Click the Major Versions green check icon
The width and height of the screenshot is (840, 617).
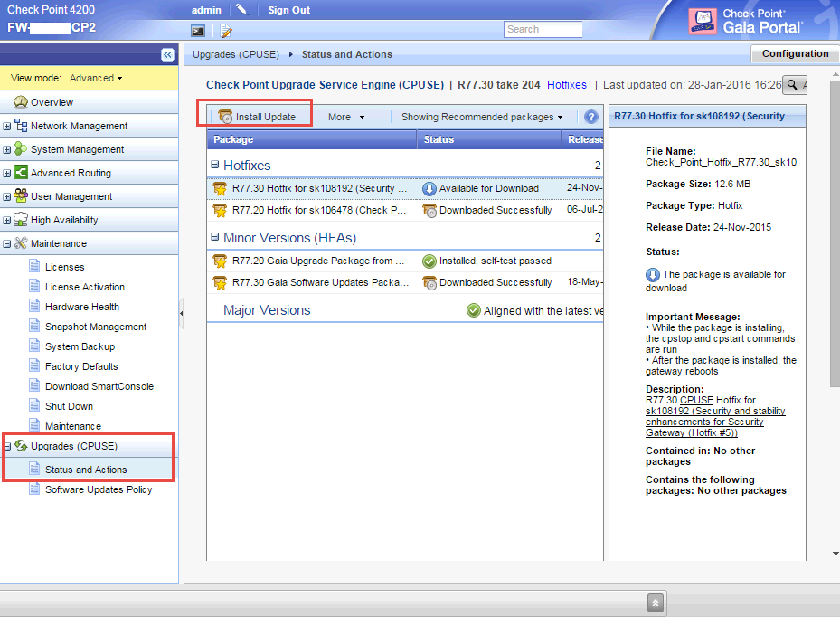tap(474, 310)
